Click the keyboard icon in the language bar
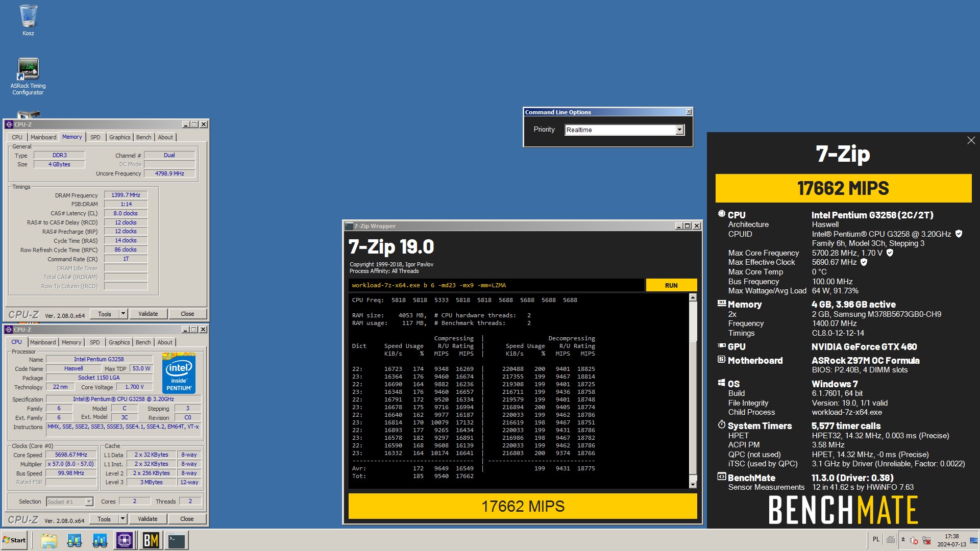This screenshot has width=980, height=551. (x=891, y=539)
